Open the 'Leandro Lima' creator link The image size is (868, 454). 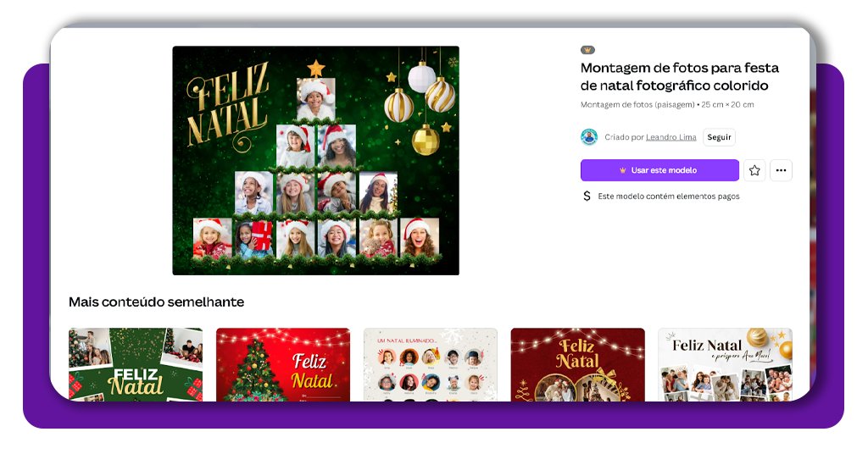(671, 137)
